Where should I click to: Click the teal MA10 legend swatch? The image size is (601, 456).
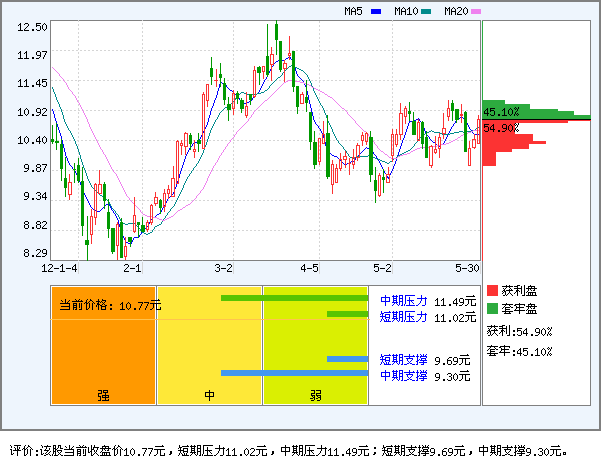[x=426, y=12]
